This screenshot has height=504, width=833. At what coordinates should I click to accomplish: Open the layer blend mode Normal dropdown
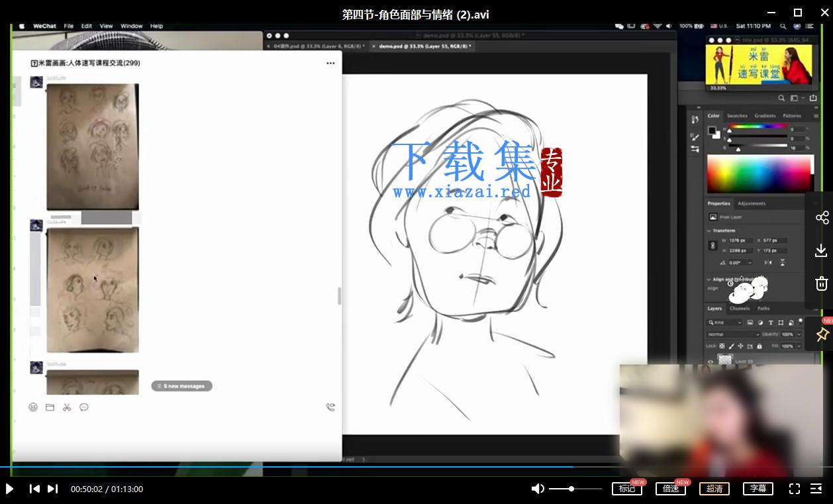[733, 334]
